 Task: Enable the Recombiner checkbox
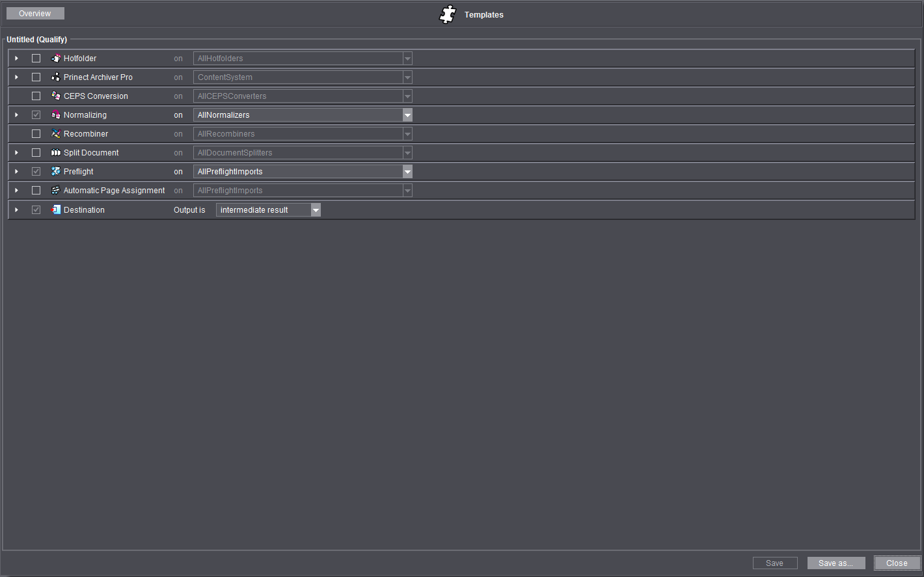click(36, 134)
